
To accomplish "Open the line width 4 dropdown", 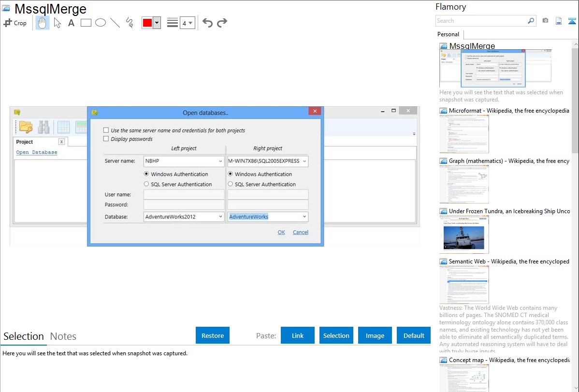I will coord(187,23).
